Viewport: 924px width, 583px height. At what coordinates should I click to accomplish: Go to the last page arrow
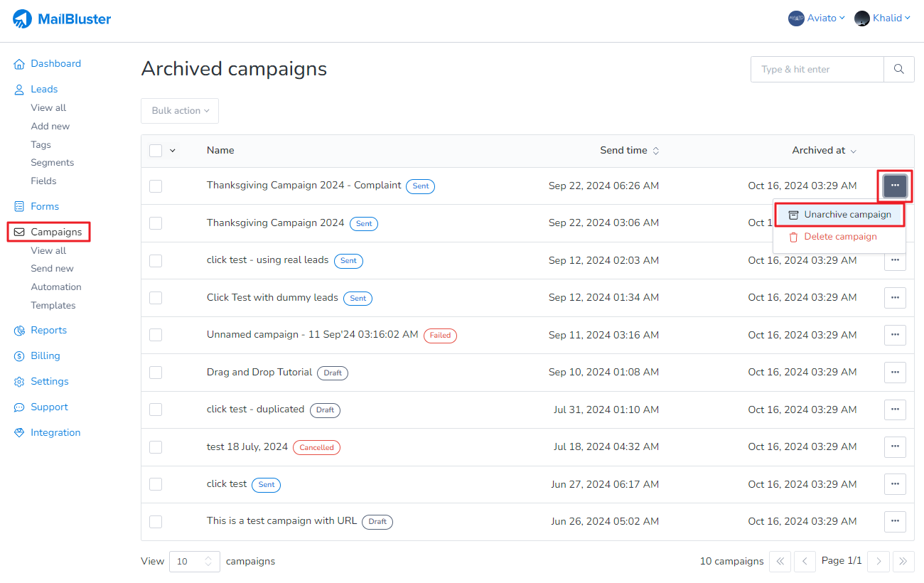point(903,561)
